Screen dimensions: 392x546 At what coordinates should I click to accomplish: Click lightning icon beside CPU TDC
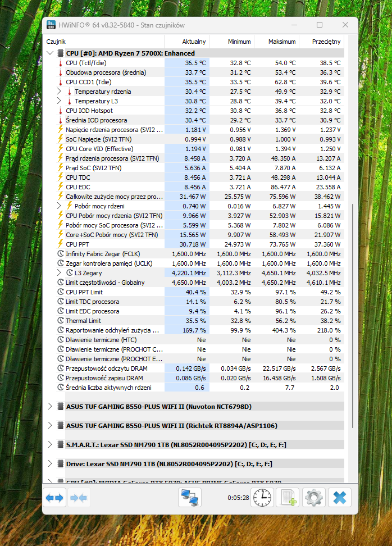(61, 178)
